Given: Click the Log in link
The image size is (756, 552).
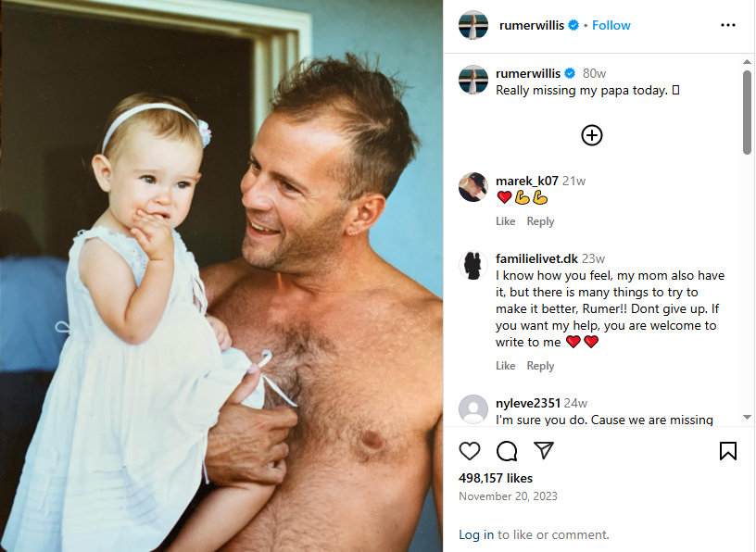Looking at the screenshot, I should point(476,534).
